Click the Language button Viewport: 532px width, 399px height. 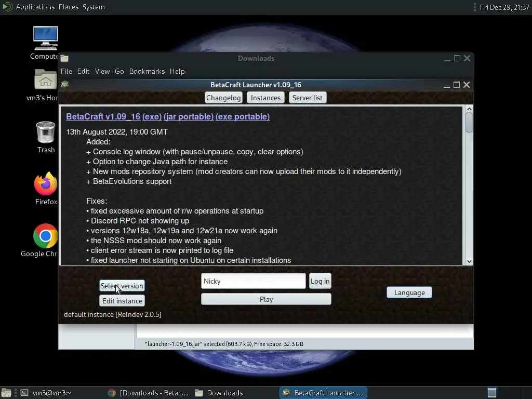409,292
